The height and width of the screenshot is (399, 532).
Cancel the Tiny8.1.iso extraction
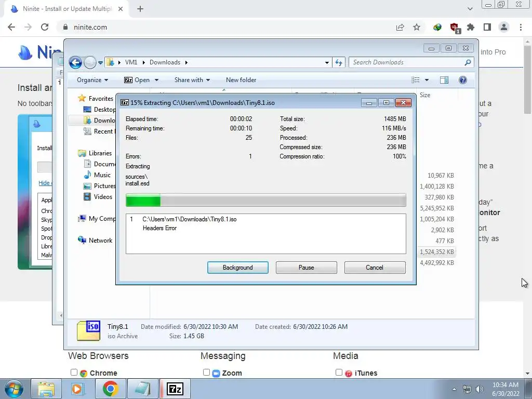tap(375, 268)
